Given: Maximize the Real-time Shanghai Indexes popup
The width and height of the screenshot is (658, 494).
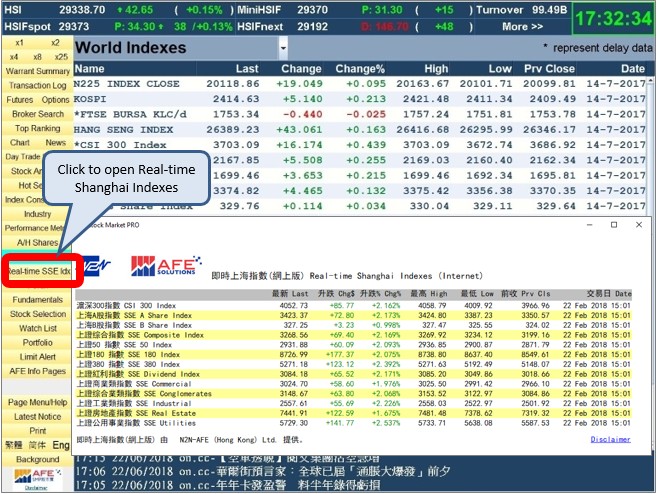Looking at the screenshot, I should [614, 225].
